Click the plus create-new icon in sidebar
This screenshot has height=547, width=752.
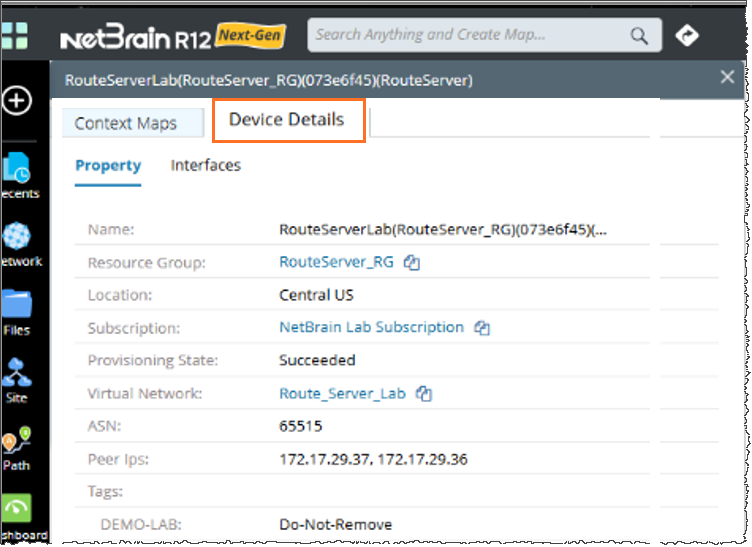point(17,101)
